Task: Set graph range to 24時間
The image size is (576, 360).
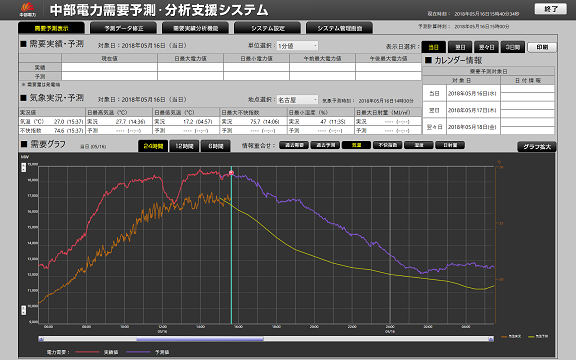Action: click(153, 146)
